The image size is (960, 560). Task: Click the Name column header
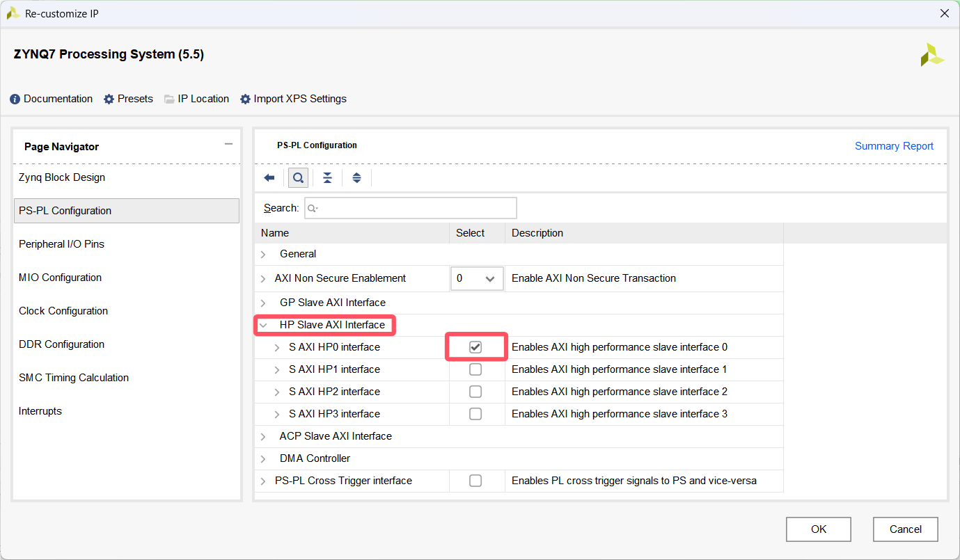tap(352, 233)
